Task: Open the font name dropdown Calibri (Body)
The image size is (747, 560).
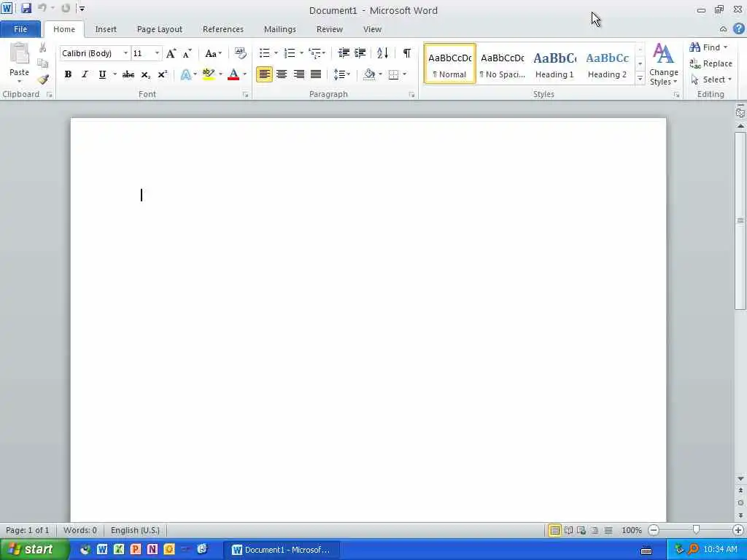Action: tap(125, 53)
